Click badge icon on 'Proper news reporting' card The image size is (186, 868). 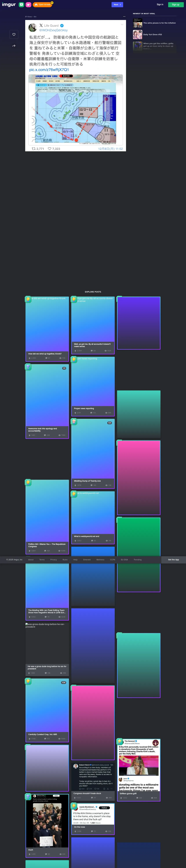click(x=74, y=359)
